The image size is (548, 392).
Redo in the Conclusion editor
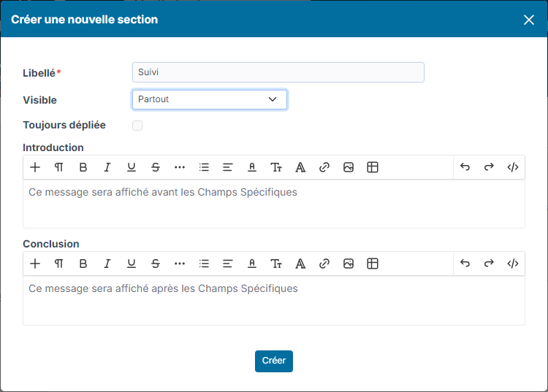coord(489,264)
